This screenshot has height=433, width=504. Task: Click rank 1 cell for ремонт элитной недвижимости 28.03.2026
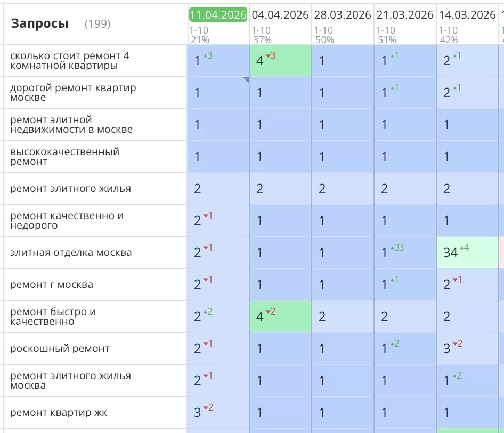(x=343, y=124)
